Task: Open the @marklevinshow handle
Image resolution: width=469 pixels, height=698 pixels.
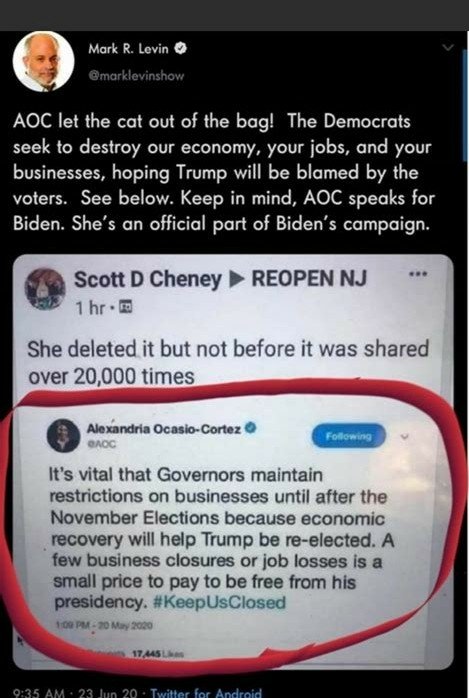Action: point(136,76)
